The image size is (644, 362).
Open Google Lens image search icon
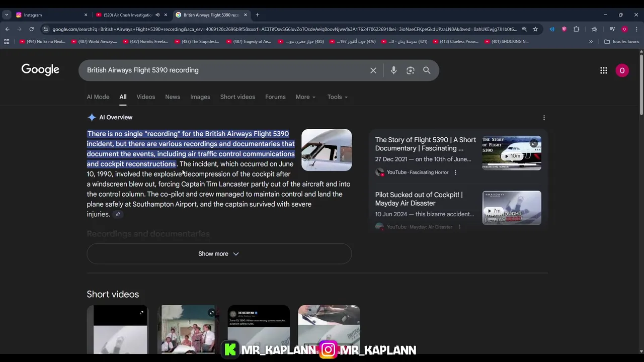coord(411,70)
